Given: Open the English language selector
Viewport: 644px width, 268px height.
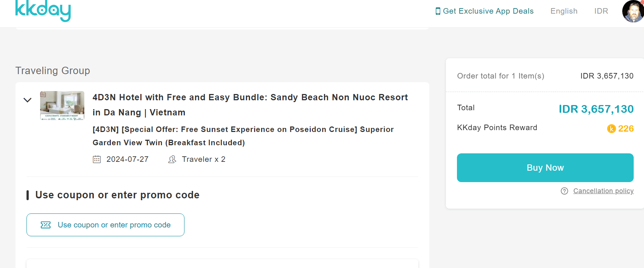Looking at the screenshot, I should (564, 11).
